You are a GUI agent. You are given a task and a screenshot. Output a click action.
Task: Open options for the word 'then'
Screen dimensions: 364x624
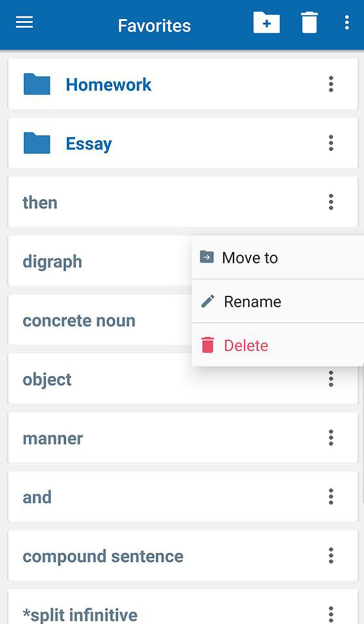click(331, 202)
